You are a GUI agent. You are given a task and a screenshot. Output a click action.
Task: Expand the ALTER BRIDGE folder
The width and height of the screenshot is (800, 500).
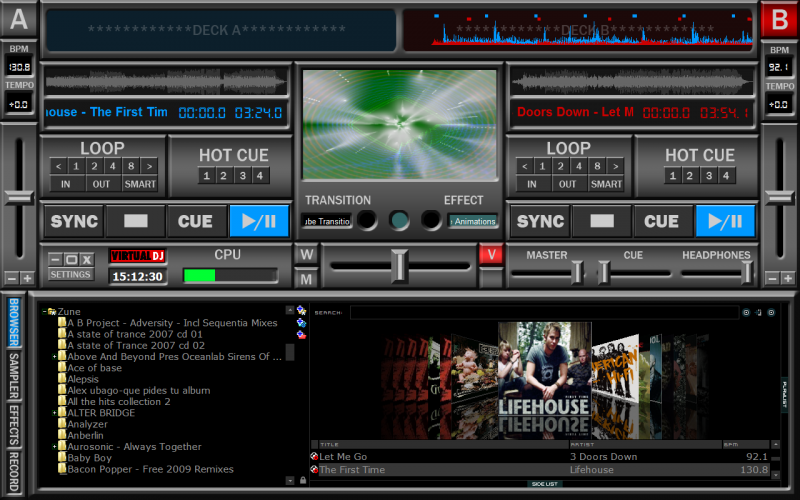click(x=54, y=413)
